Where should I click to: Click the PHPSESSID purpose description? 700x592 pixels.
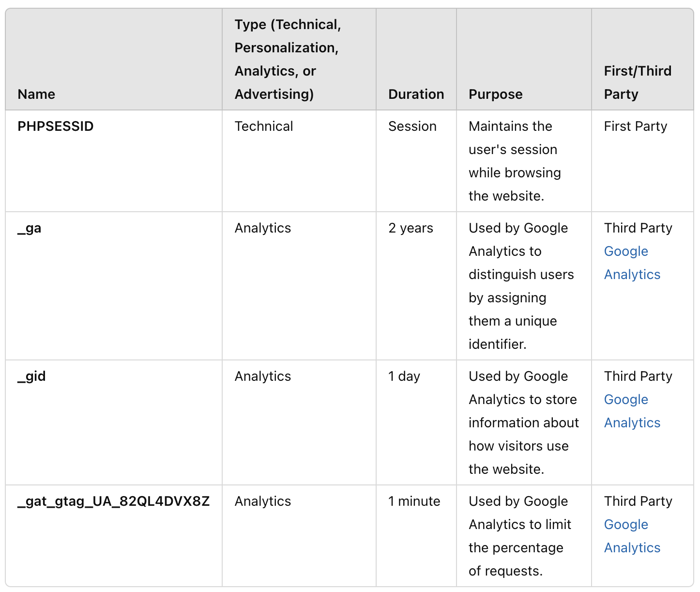click(515, 161)
